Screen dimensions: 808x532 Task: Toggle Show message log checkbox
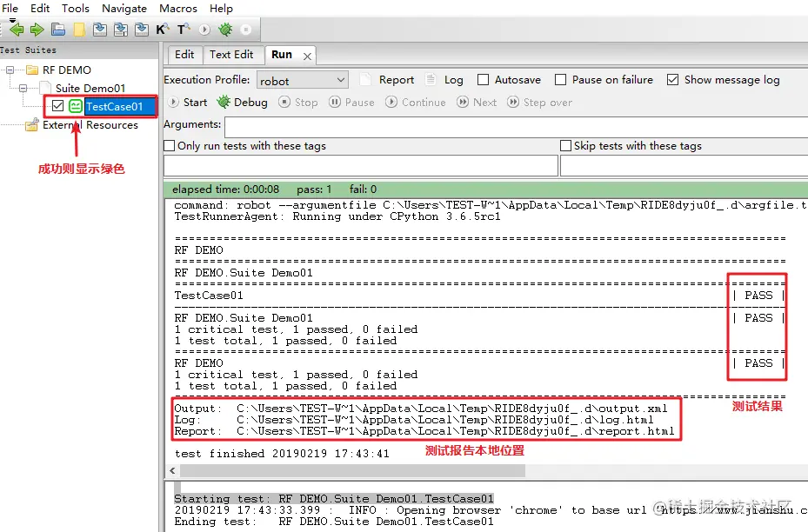pos(672,79)
